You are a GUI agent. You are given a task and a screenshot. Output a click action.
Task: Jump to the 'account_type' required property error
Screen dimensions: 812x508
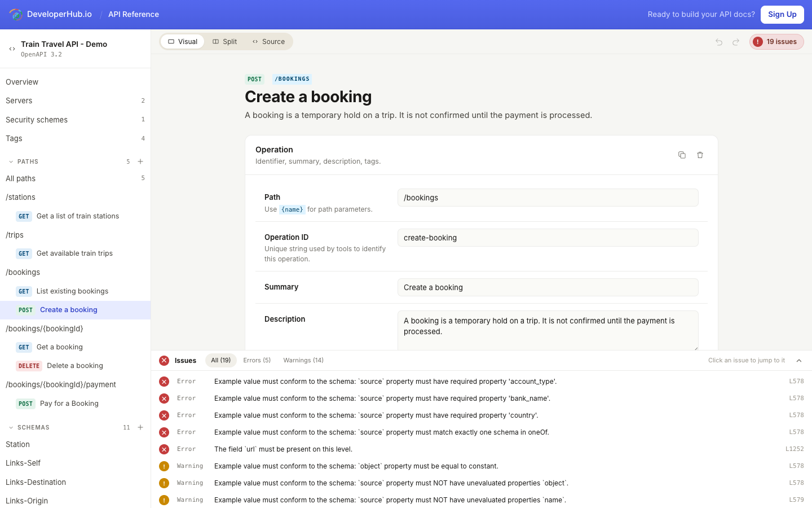[482, 382]
